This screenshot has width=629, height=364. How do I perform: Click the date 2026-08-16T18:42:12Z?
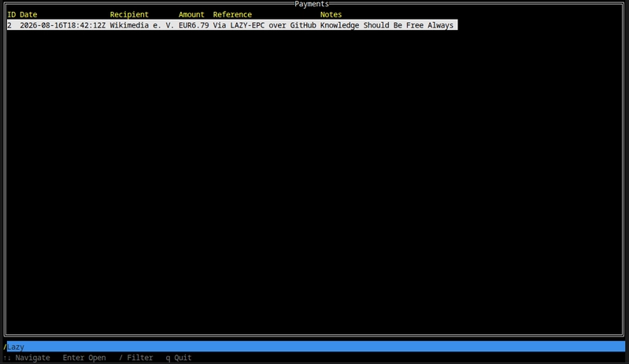62,25
